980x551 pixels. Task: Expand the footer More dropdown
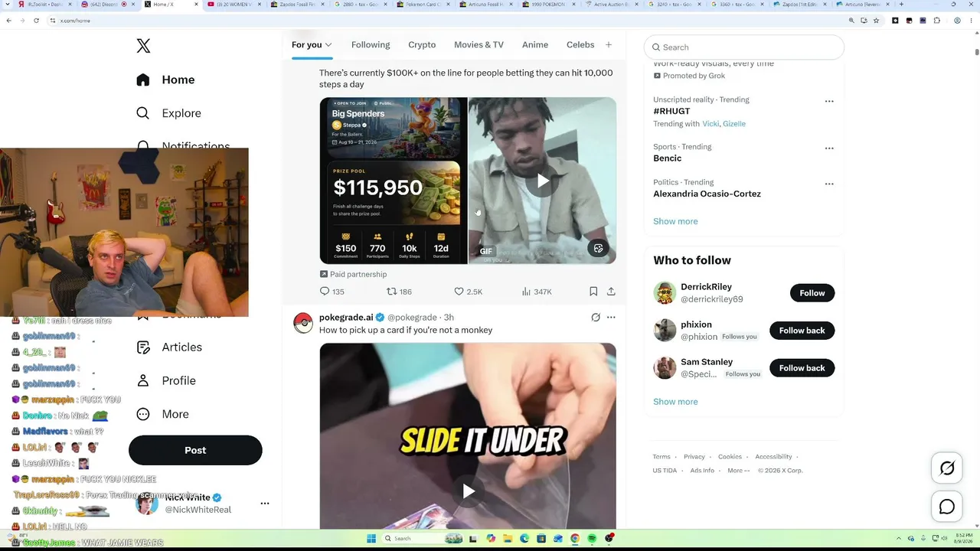click(x=738, y=471)
